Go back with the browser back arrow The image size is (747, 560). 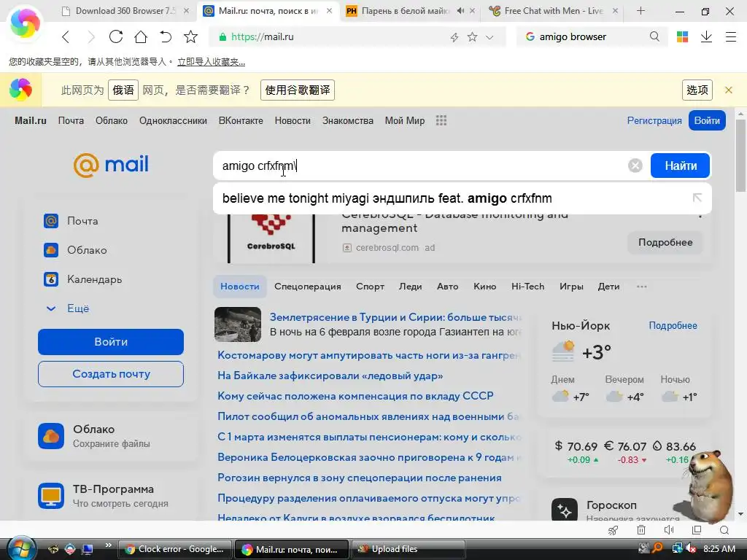tap(66, 36)
